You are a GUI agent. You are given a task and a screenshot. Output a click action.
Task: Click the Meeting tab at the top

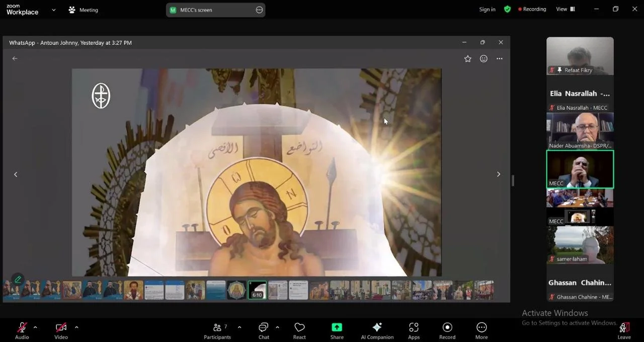click(x=84, y=10)
